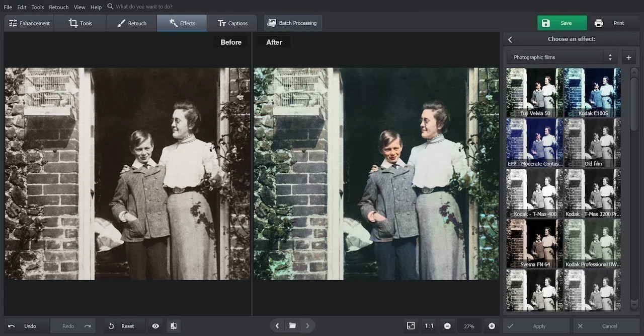
Task: Open the View menu
Action: pyautogui.click(x=79, y=7)
